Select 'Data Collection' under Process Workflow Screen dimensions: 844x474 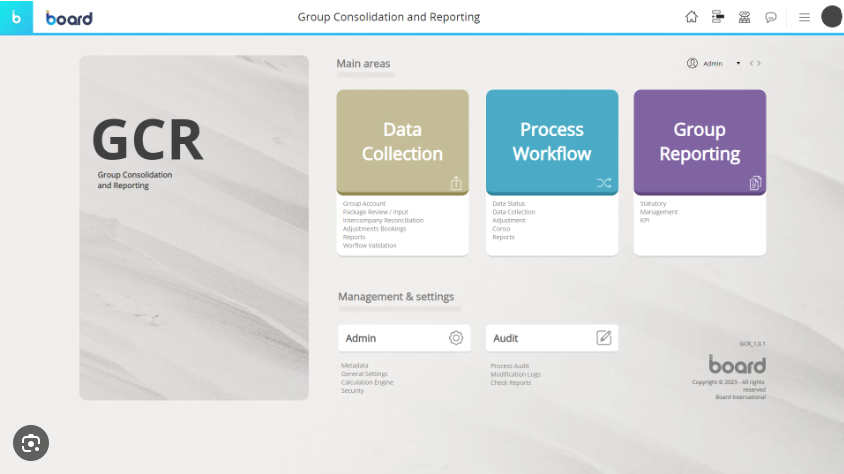point(514,212)
